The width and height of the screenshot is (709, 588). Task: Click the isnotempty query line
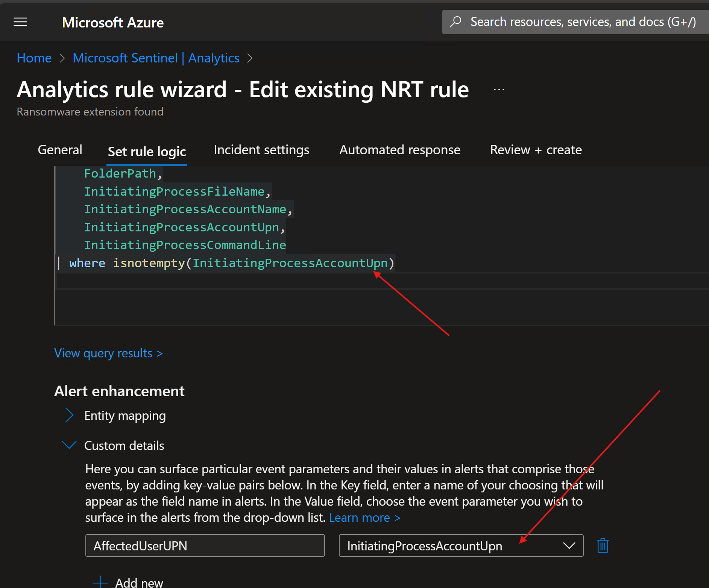click(226, 263)
